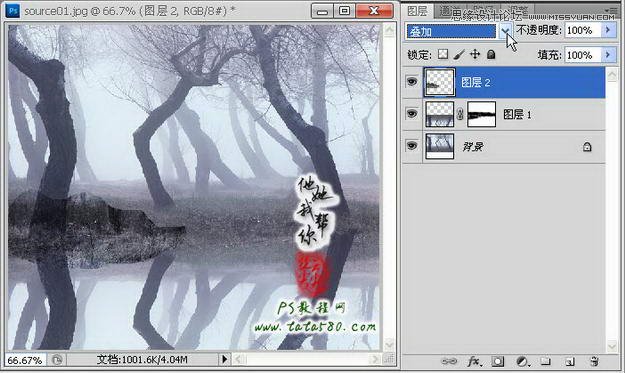Click the Photoshop Ps icon in title bar
Image resolution: width=625 pixels, height=373 pixels.
(13, 11)
